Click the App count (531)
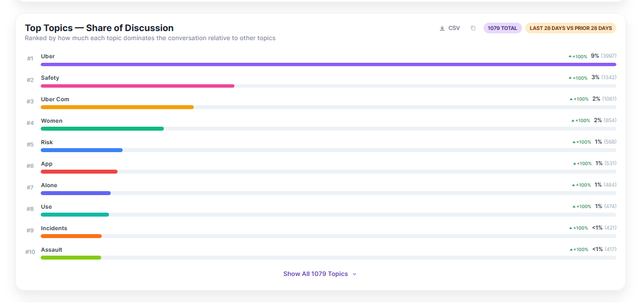The width and height of the screenshot is (644, 302). (610, 163)
